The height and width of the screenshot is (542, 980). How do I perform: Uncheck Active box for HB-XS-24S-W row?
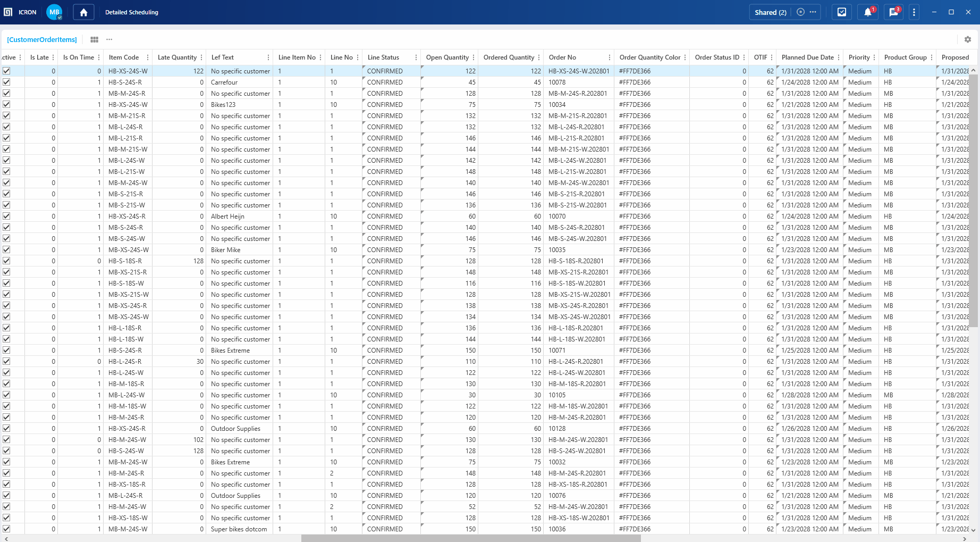point(6,71)
